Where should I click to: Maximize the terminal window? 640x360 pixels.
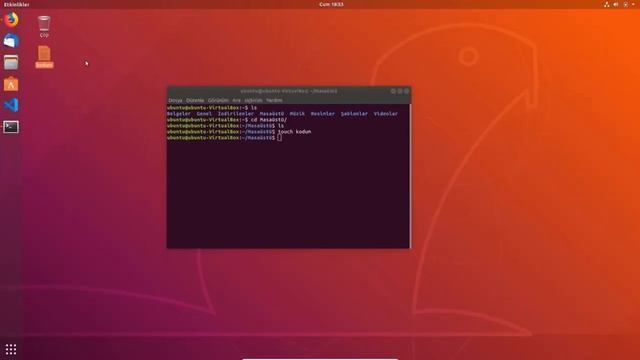click(x=400, y=91)
